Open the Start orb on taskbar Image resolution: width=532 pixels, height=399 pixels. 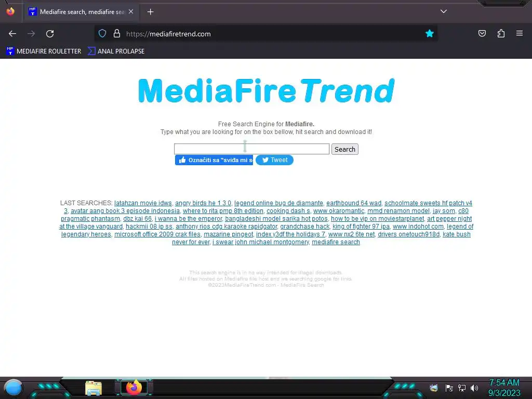point(14,388)
